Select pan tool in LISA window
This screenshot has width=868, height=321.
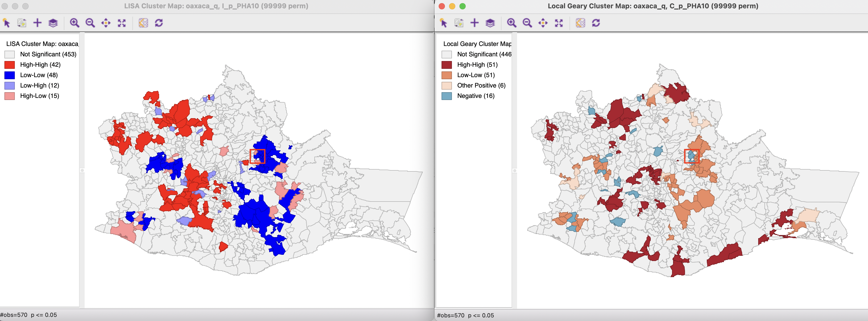(x=106, y=23)
